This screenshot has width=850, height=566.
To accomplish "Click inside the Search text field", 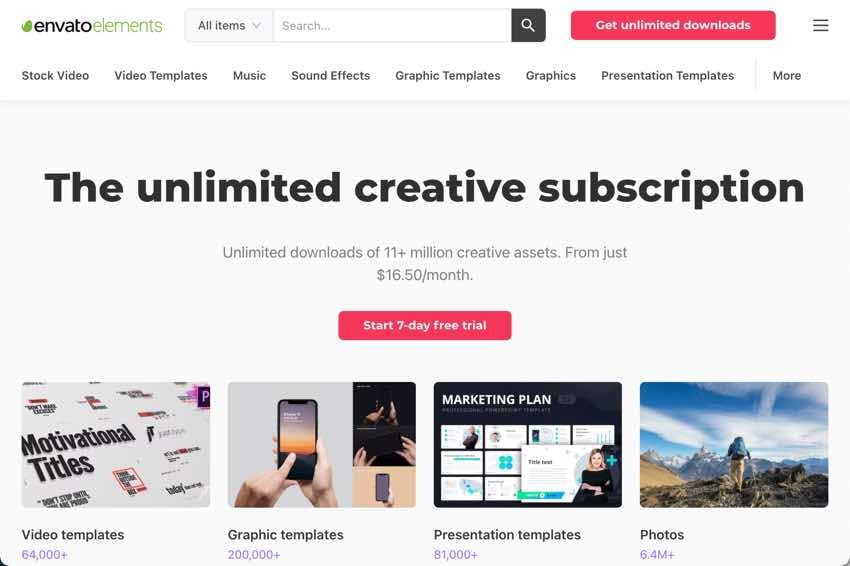I will (x=392, y=25).
